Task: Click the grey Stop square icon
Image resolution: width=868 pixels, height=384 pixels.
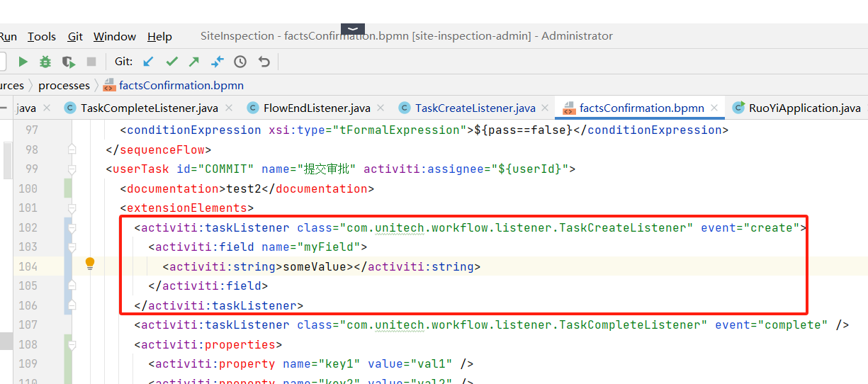Action: click(x=91, y=62)
